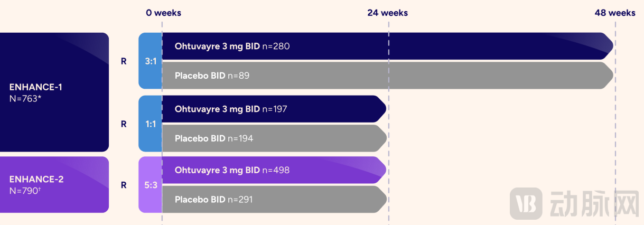Click the VB logo icon in the watermark

tap(526, 204)
